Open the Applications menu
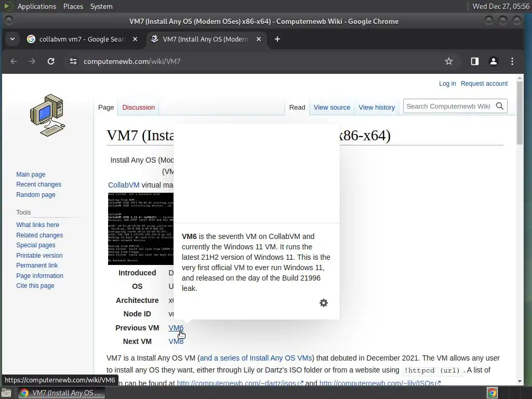Viewport: 532px width, 399px height. (x=37, y=6)
